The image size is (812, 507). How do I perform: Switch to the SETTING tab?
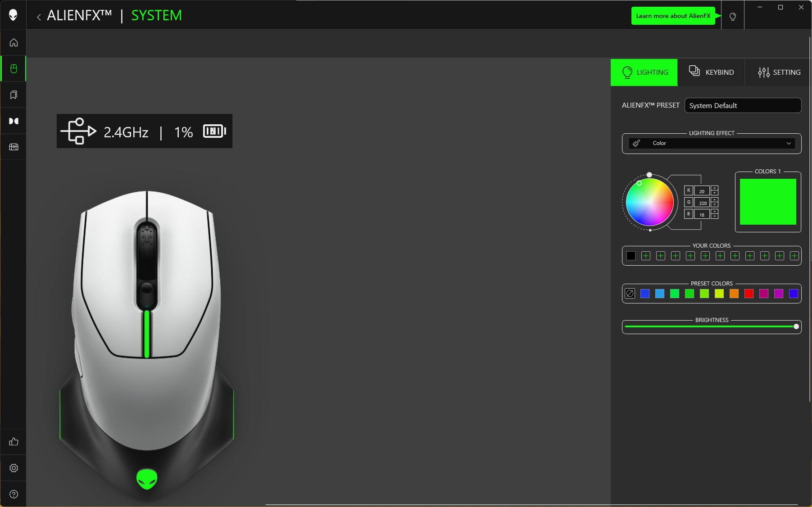[778, 72]
